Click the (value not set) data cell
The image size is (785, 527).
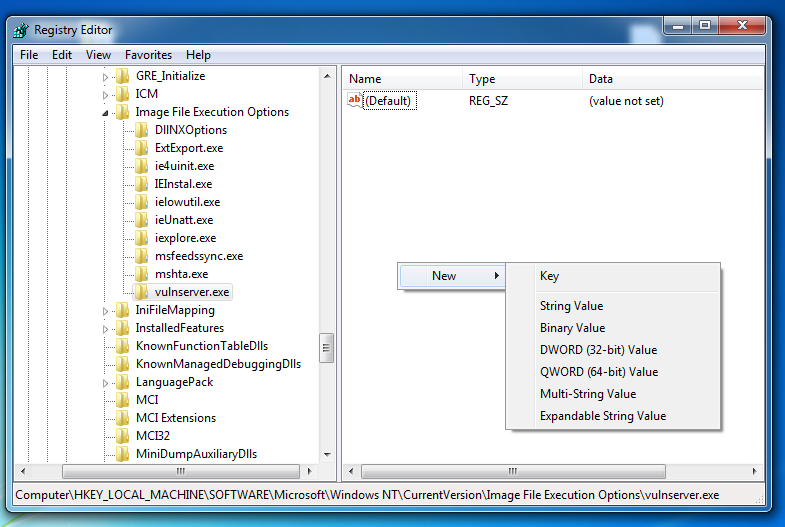(626, 101)
